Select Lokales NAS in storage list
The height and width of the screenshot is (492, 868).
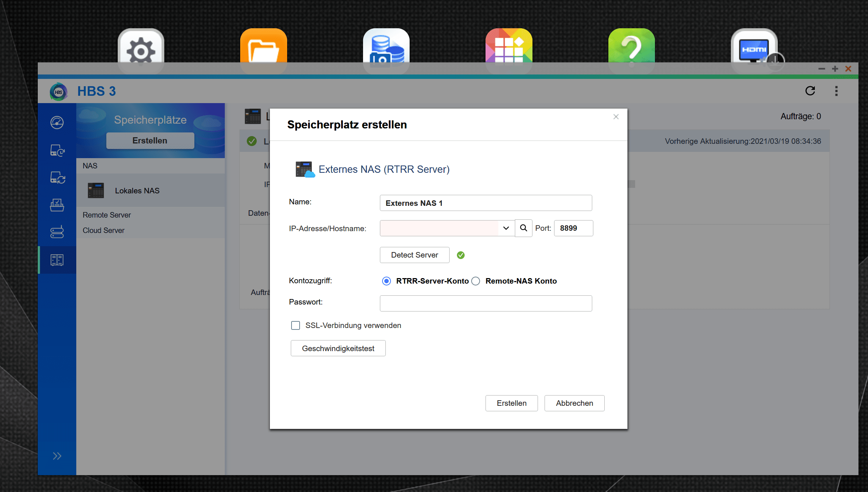[150, 190]
